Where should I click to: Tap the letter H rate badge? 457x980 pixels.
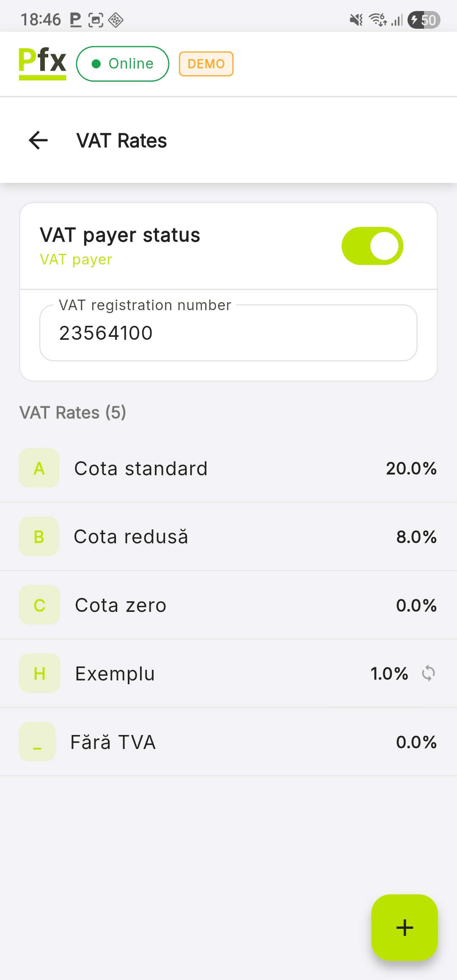(39, 673)
